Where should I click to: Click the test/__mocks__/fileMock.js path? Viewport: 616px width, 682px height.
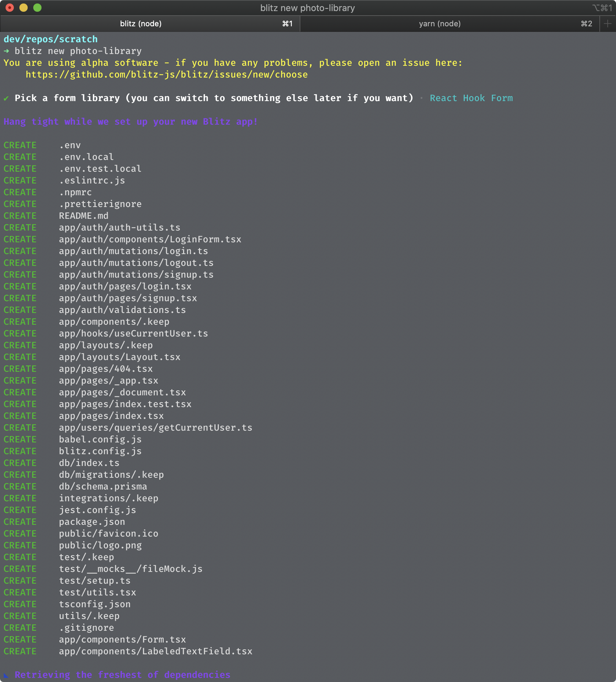coord(131,569)
